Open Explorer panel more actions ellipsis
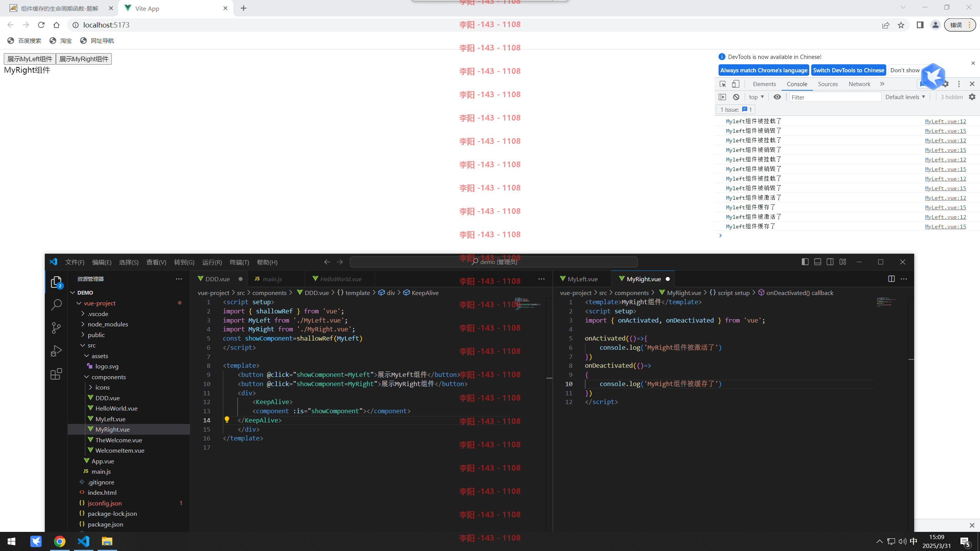This screenshot has width=980, height=551. click(x=179, y=279)
